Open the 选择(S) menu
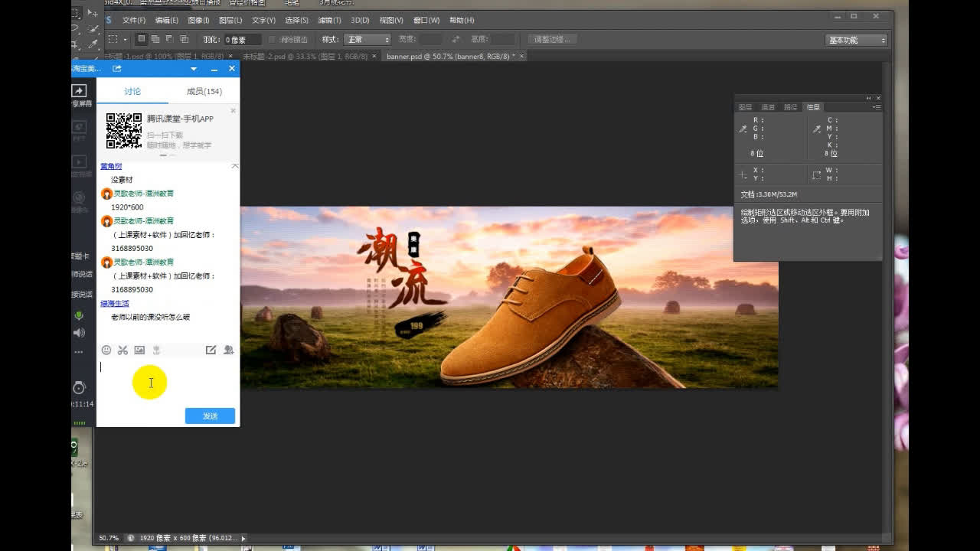Screen dimensions: 980x551 (296, 20)
